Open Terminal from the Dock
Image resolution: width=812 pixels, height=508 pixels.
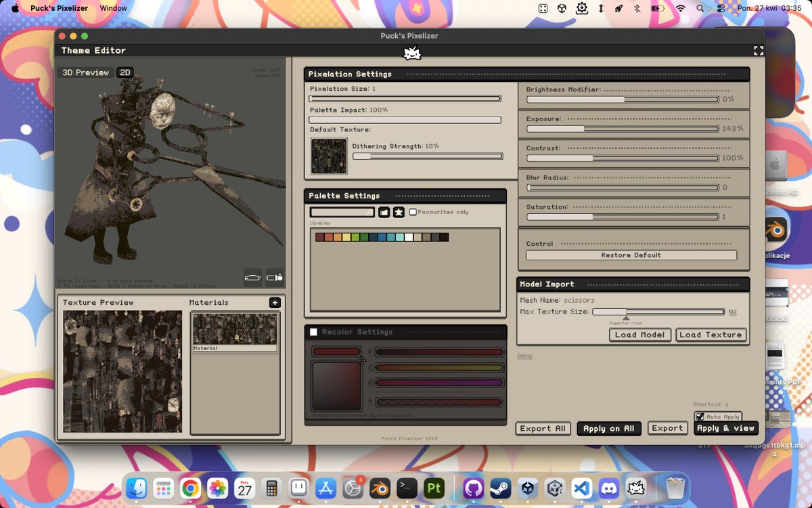click(406, 488)
